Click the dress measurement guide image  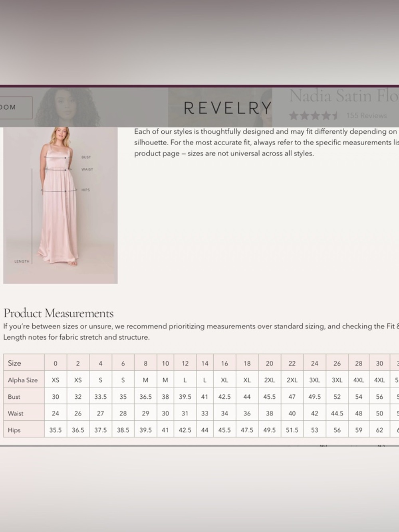tap(60, 205)
